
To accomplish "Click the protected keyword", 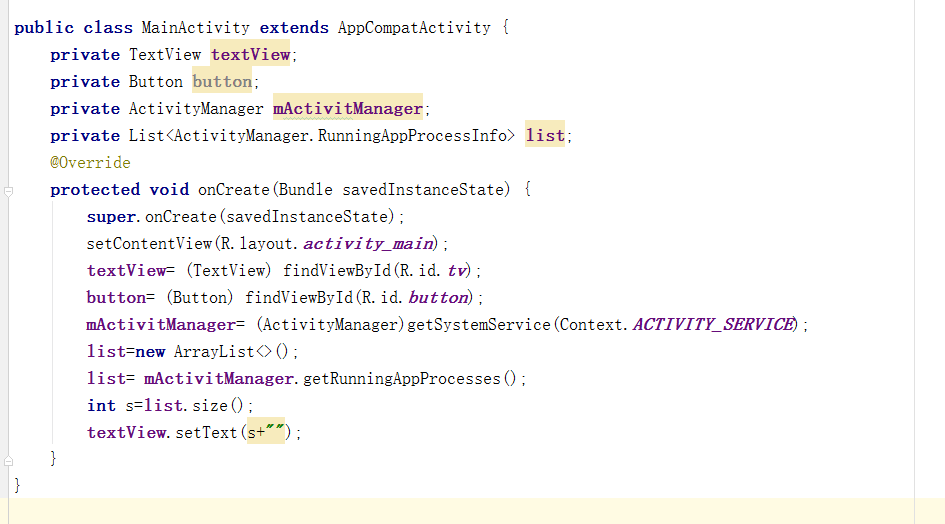I will 95,190.
